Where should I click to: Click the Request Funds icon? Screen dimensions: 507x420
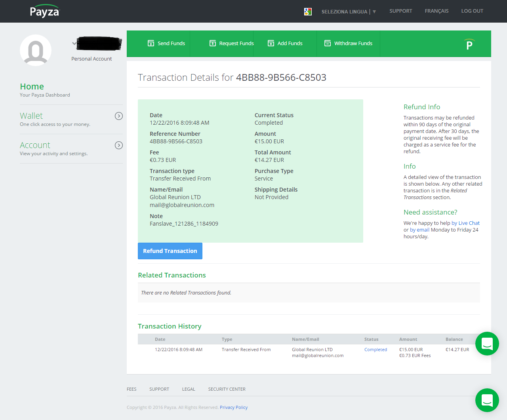pos(213,43)
